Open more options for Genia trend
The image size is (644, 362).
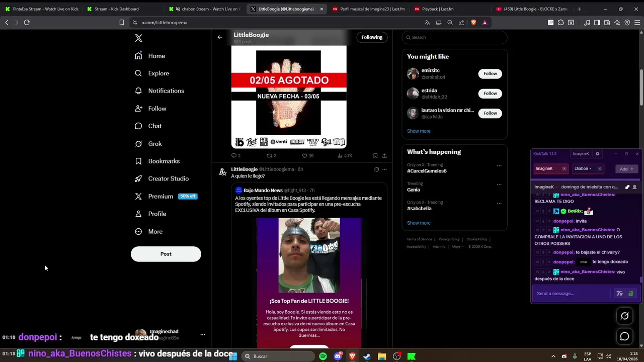click(499, 185)
